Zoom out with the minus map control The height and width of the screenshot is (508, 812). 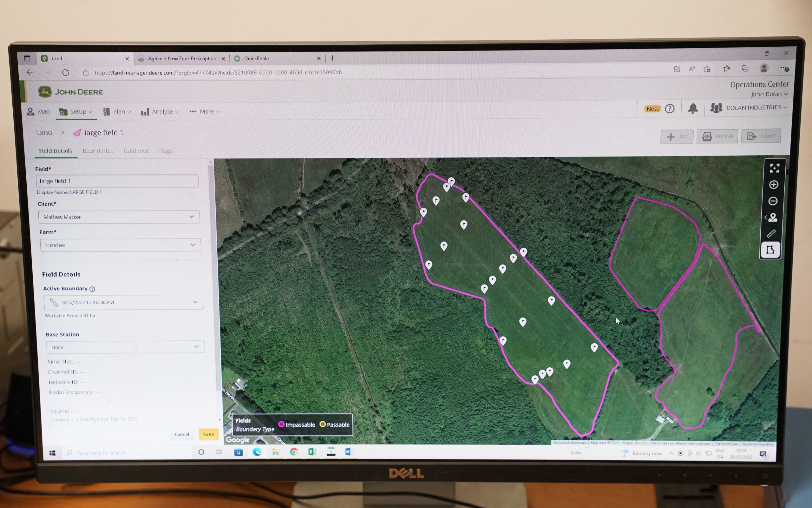point(773,201)
